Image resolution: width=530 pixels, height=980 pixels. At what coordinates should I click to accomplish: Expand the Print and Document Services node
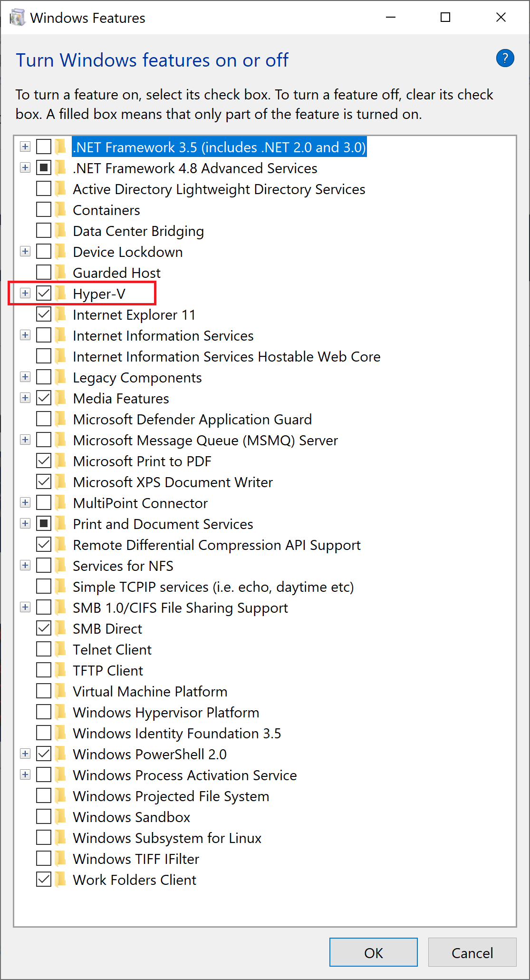click(x=25, y=523)
